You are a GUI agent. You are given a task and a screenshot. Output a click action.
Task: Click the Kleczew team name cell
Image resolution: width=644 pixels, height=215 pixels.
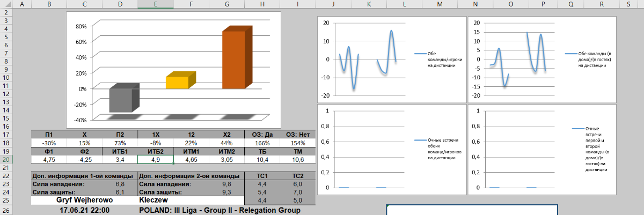(191, 200)
